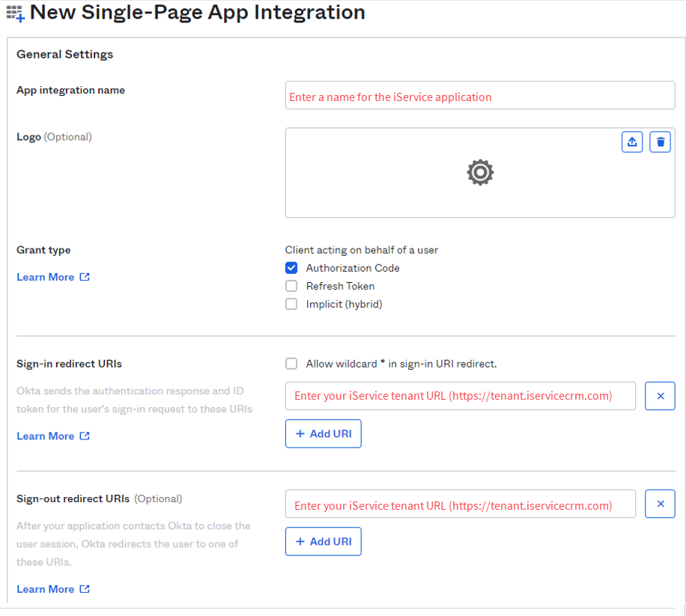Check Allow wildcard in sign-in URI redirect
This screenshot has height=616, width=686.
tap(291, 364)
